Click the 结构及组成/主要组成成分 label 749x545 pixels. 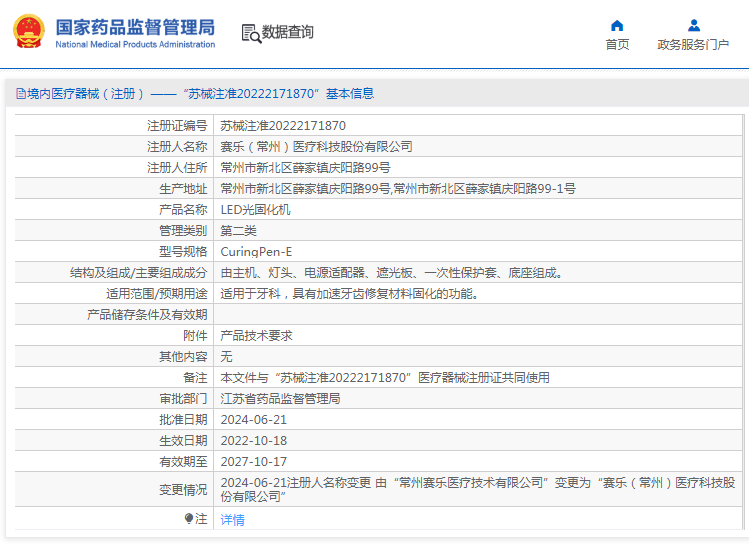tap(139, 273)
